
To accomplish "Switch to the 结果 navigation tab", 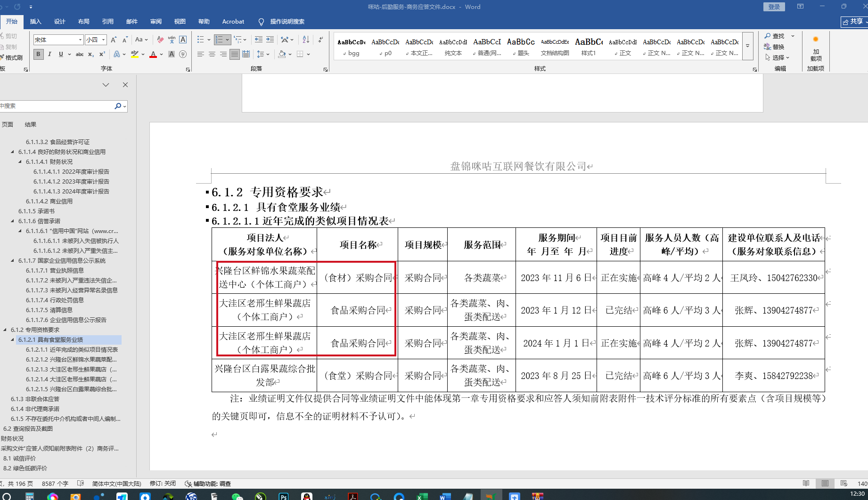I will (x=31, y=124).
